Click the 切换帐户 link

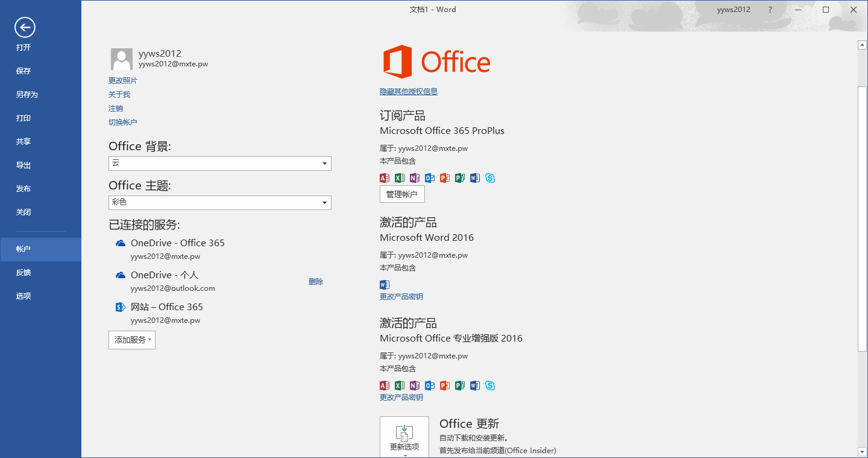coord(123,122)
